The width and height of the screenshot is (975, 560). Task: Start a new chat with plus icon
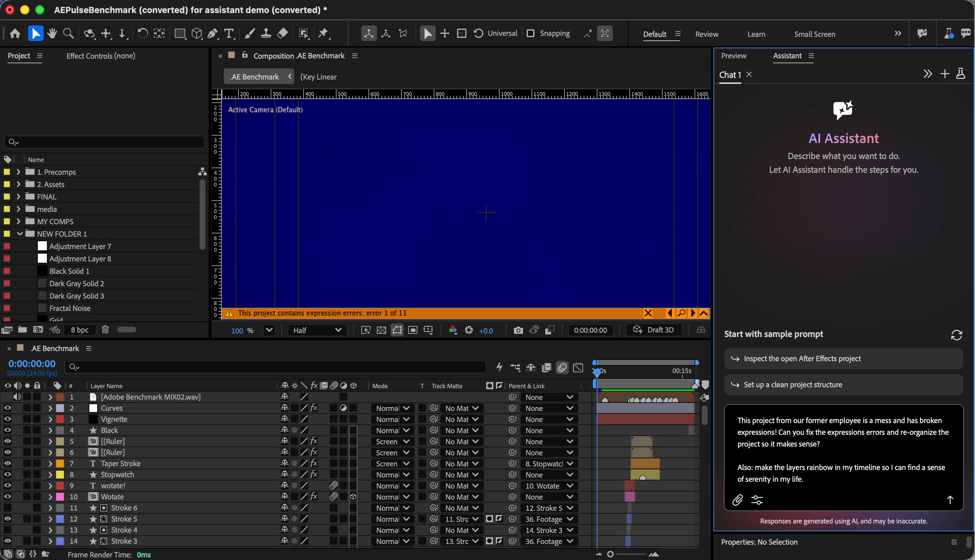945,74
